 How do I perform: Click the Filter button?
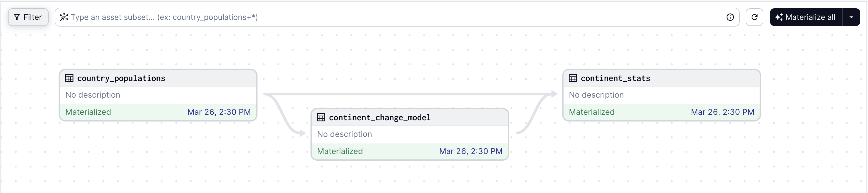[28, 17]
